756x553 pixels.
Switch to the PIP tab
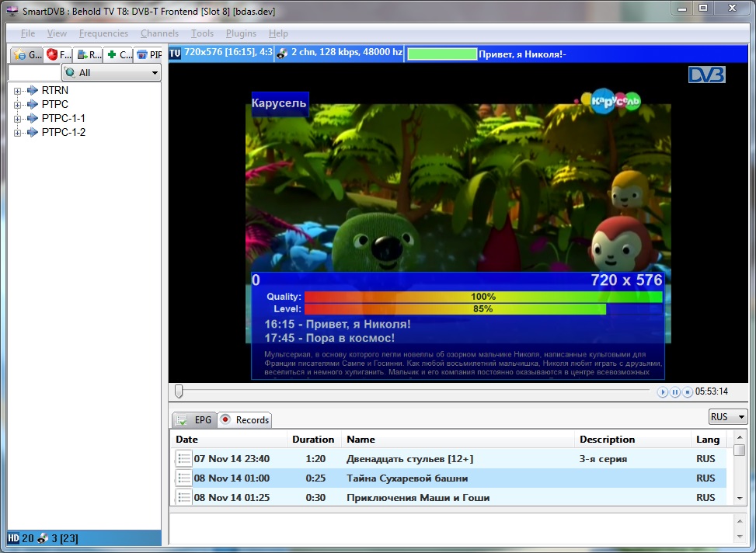148,55
